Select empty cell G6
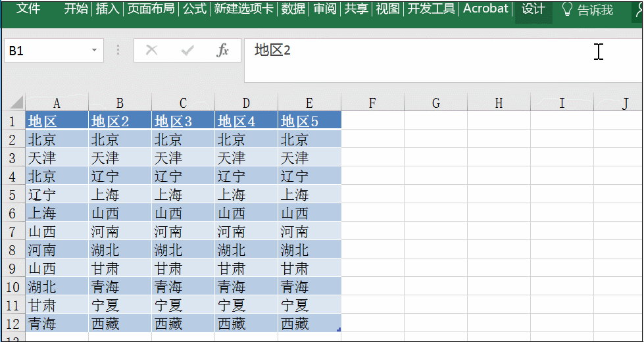The image size is (644, 342). [x=435, y=212]
